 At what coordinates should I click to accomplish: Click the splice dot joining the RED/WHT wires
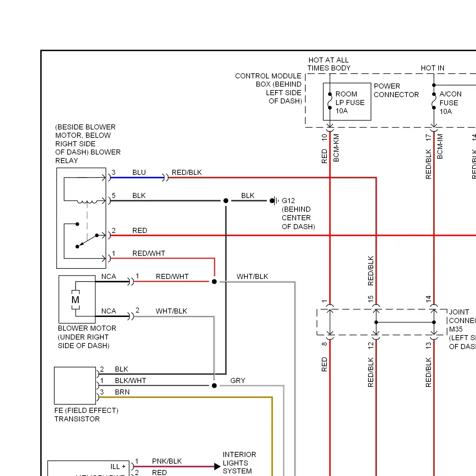click(x=214, y=281)
